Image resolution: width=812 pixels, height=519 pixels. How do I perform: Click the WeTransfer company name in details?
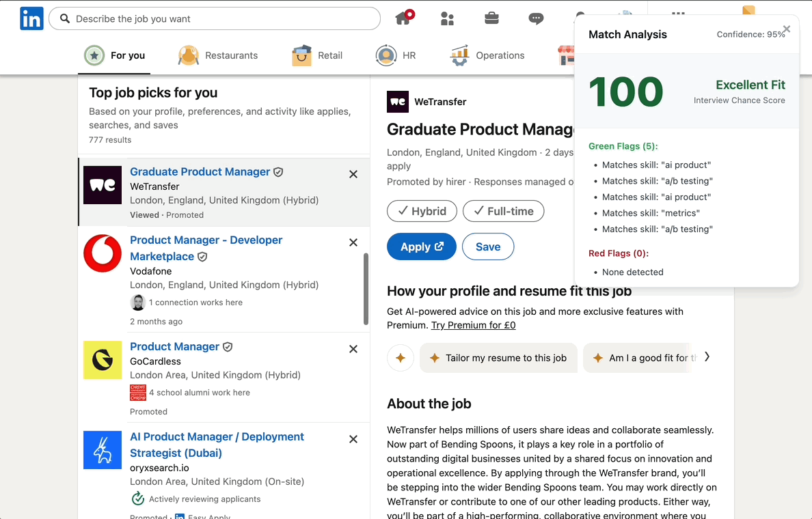(x=440, y=102)
